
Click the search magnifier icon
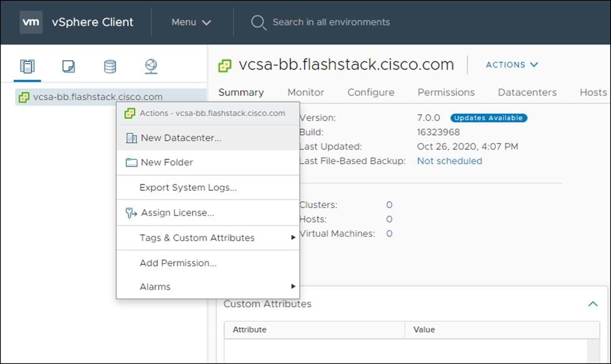coord(258,23)
